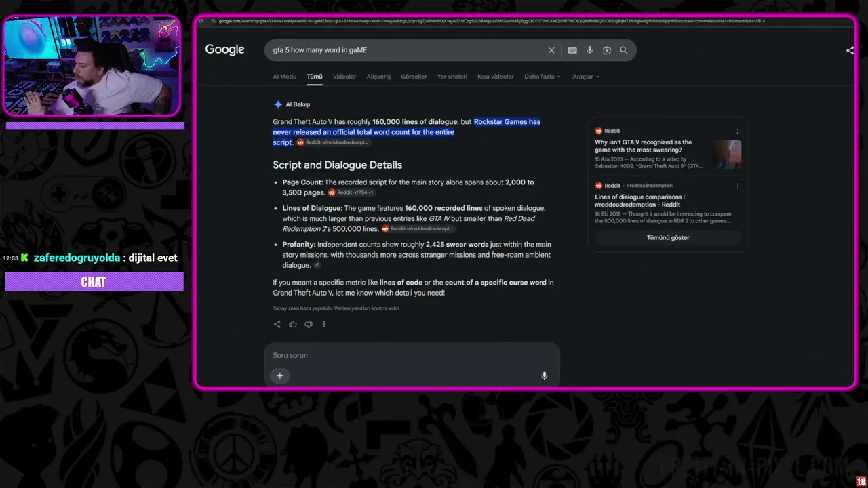Viewport: 868px width, 488px height.
Task: Click the GTA V swearing result thumbnail
Action: [726, 155]
